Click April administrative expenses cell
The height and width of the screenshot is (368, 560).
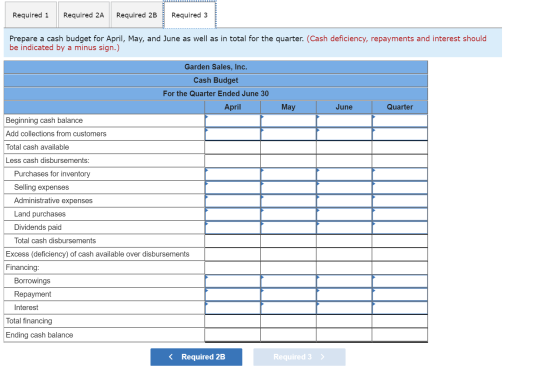pyautogui.click(x=233, y=201)
